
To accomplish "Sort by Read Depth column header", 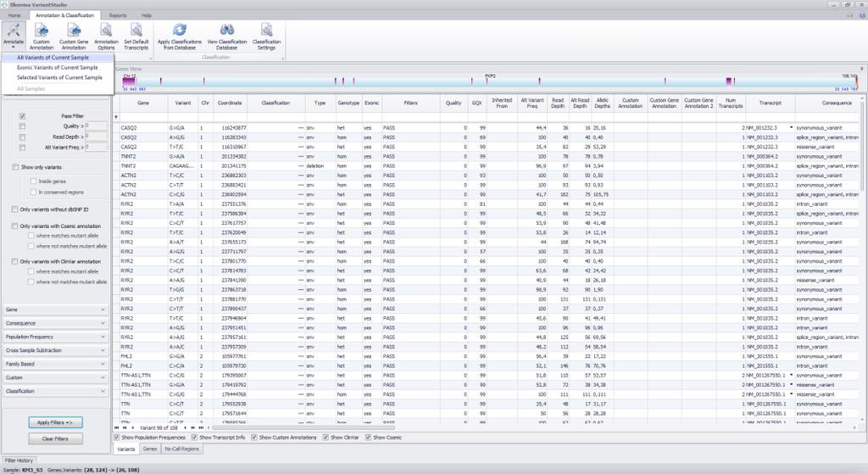I will tap(558, 103).
